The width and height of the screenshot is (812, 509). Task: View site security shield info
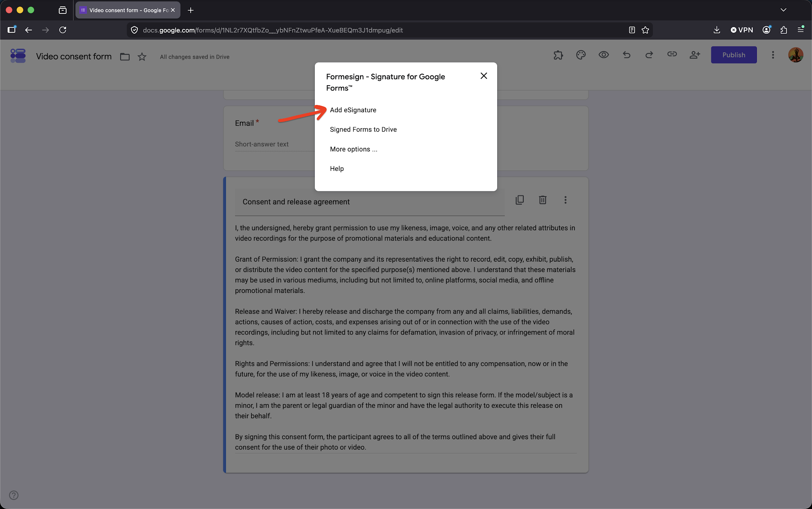134,30
